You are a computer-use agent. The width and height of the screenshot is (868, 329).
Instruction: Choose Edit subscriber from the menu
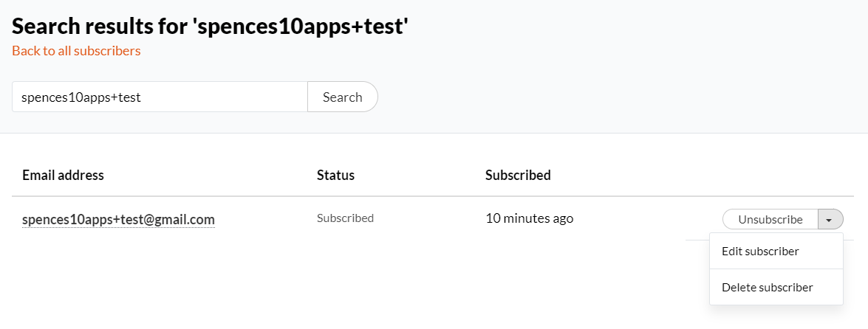pyautogui.click(x=760, y=252)
